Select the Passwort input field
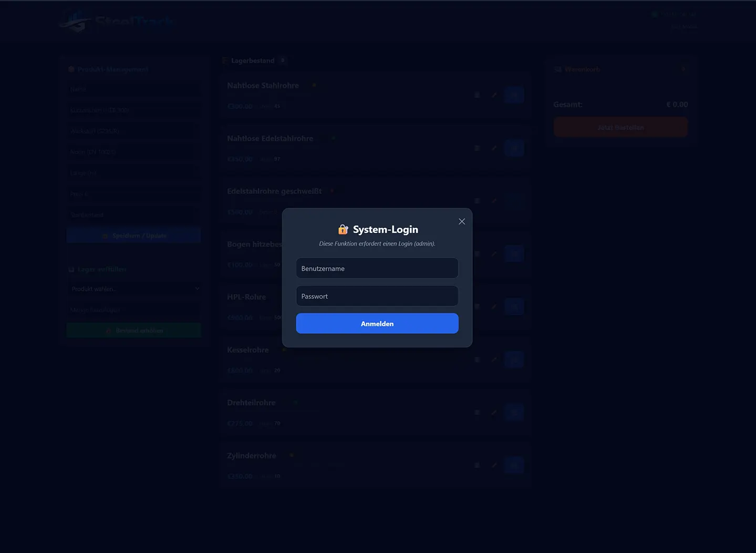Viewport: 756px width, 553px height. tap(377, 296)
